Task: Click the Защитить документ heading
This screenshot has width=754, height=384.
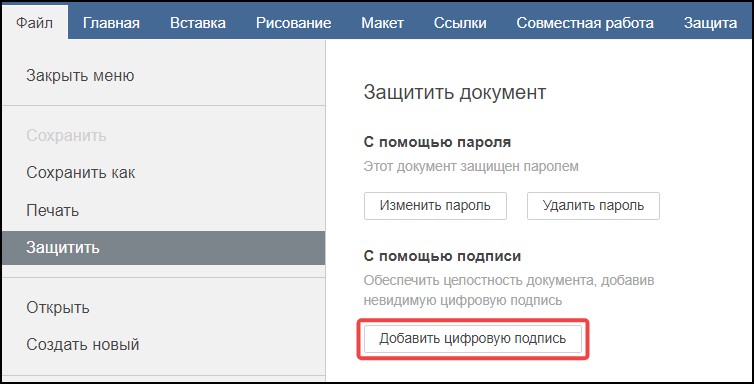Action: (x=454, y=92)
